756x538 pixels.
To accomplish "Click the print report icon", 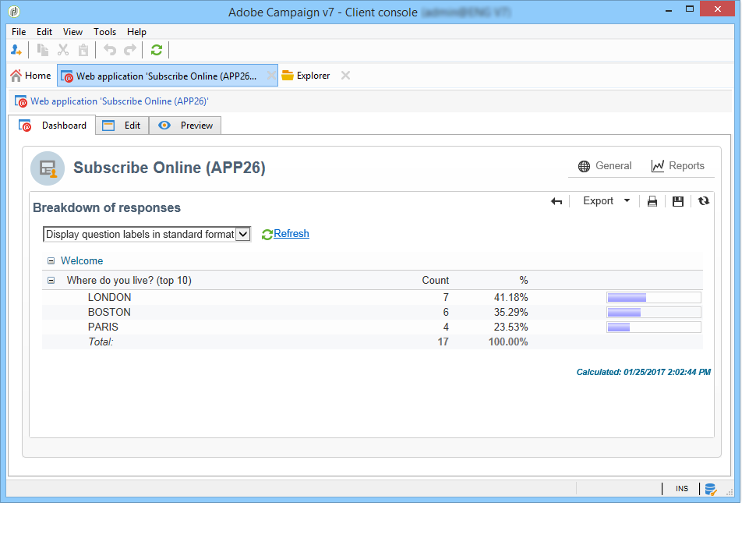I will [x=652, y=201].
